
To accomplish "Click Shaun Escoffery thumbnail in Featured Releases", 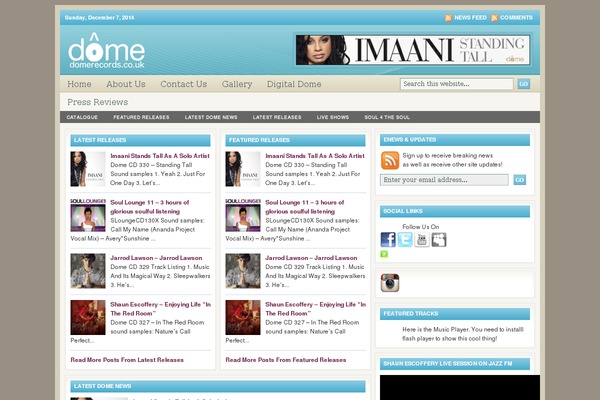I will [243, 317].
